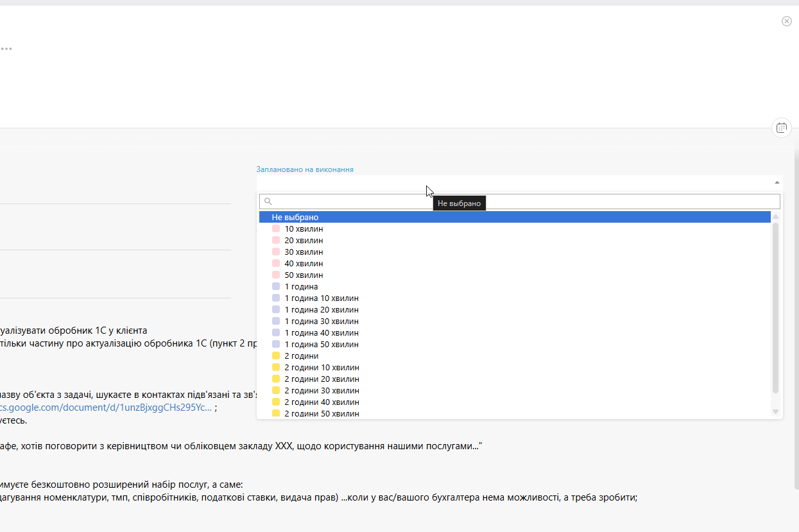Select 1 година 10 хвилин
Image resolution: width=799 pixels, height=532 pixels.
coord(515,298)
